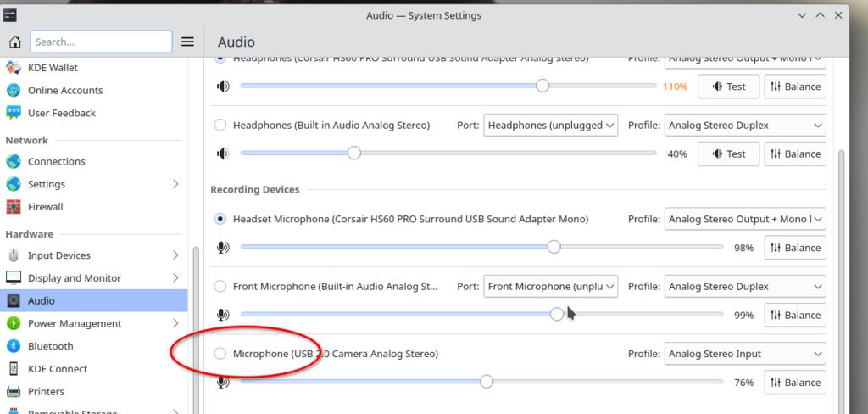Open the Firewall settings page
Image resolution: width=868 pixels, height=414 pixels.
(93, 207)
